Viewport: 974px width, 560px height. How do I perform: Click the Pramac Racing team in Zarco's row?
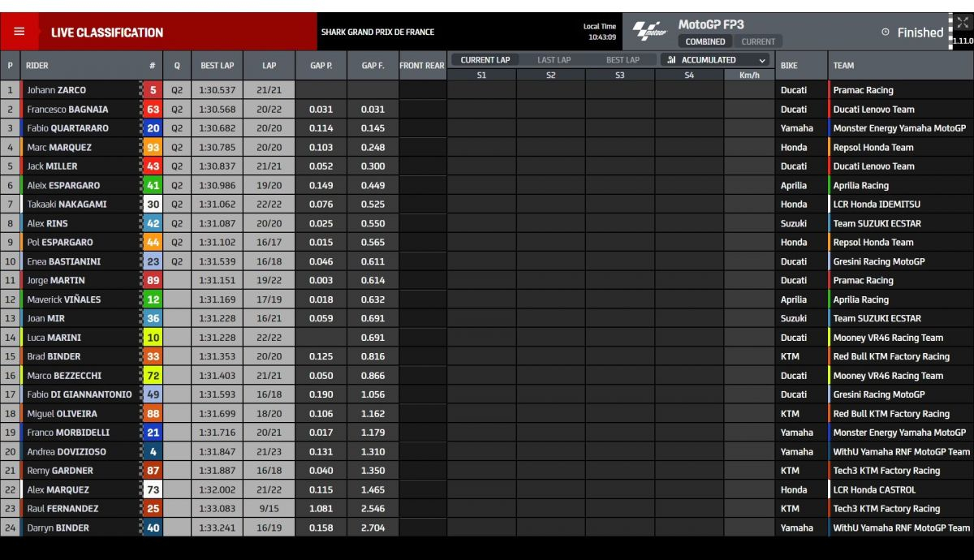[863, 90]
